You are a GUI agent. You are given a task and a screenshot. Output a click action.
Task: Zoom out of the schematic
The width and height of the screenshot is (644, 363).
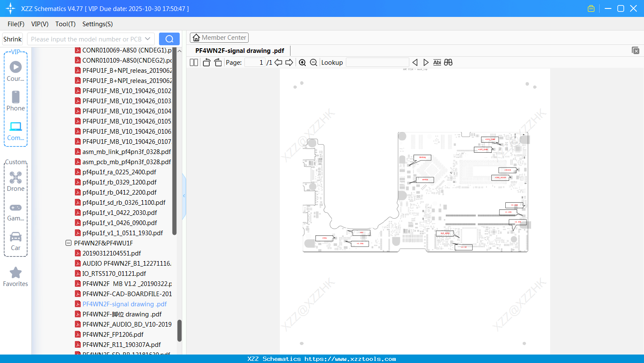click(x=313, y=63)
